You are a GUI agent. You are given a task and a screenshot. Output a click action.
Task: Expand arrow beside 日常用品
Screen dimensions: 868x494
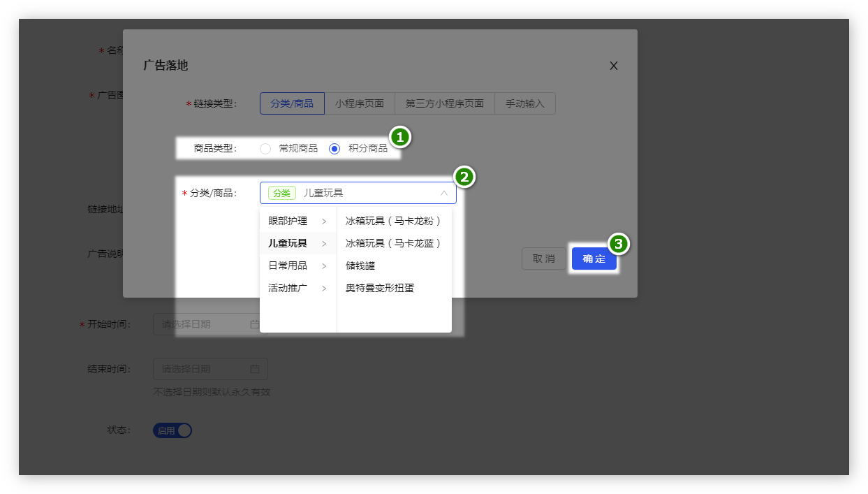pyautogui.click(x=324, y=266)
